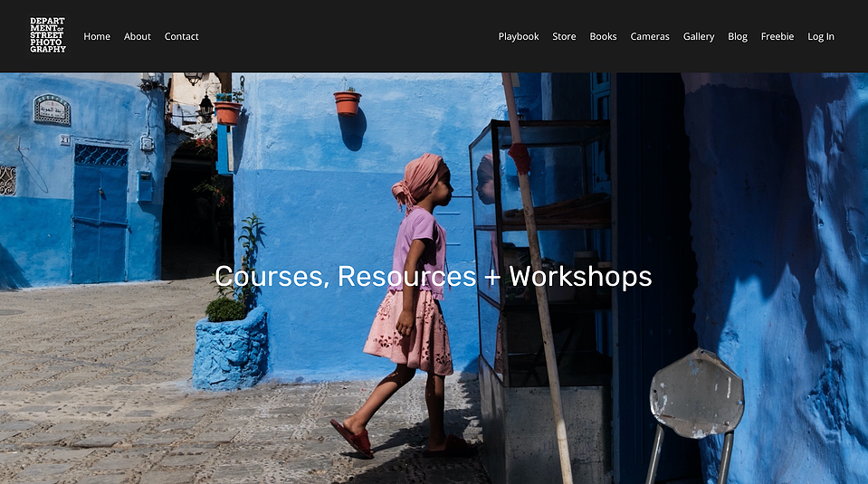The image size is (868, 484).
Task: Click the word Workshops in hero headline
Action: (580, 277)
